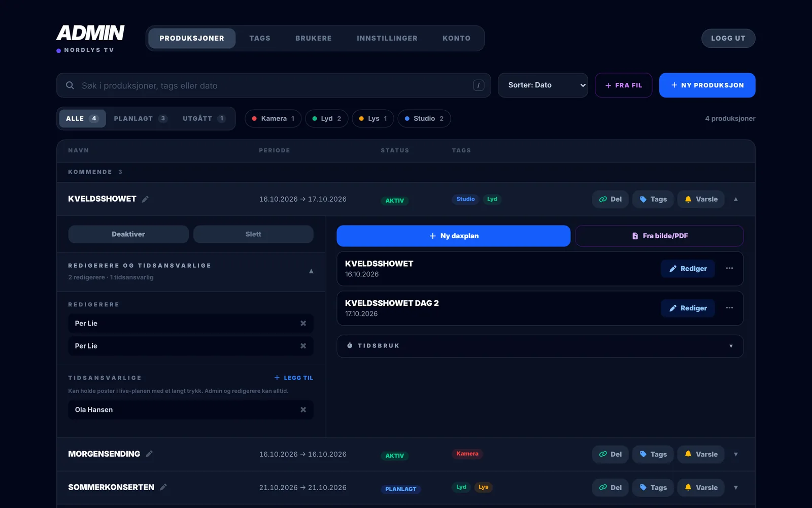
Task: Collapse the KVELDSSHOWET row
Action: (x=736, y=199)
